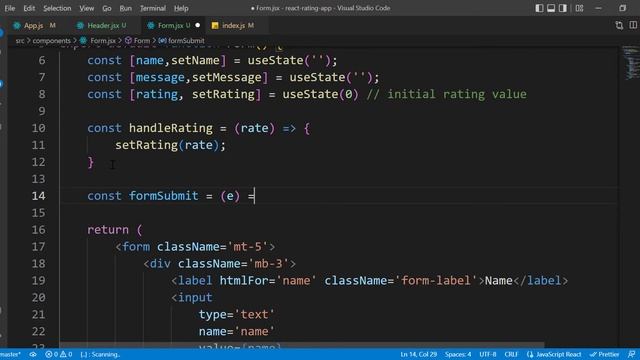Click setMessage on line 7
Screen dimensions: 640x360
tap(227, 78)
